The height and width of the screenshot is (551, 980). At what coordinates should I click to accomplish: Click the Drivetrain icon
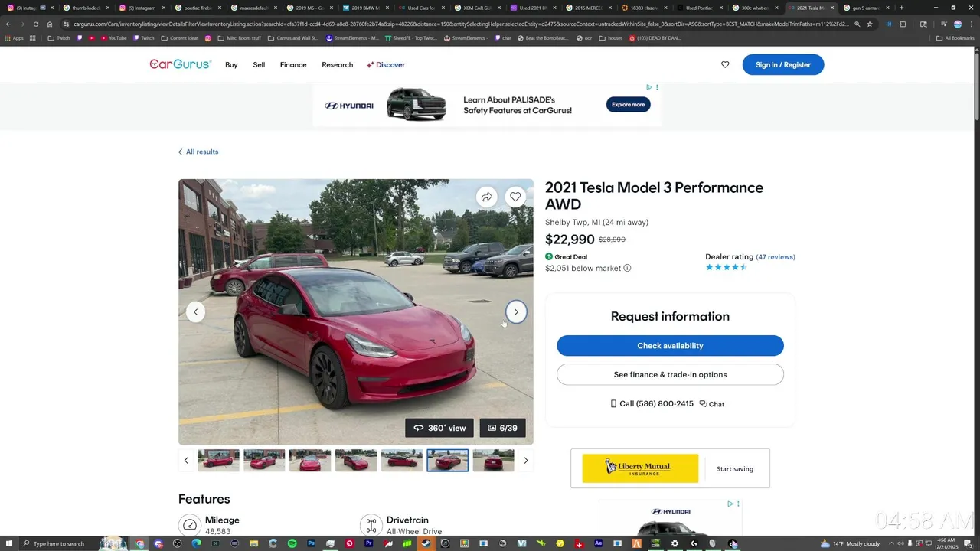click(x=371, y=525)
